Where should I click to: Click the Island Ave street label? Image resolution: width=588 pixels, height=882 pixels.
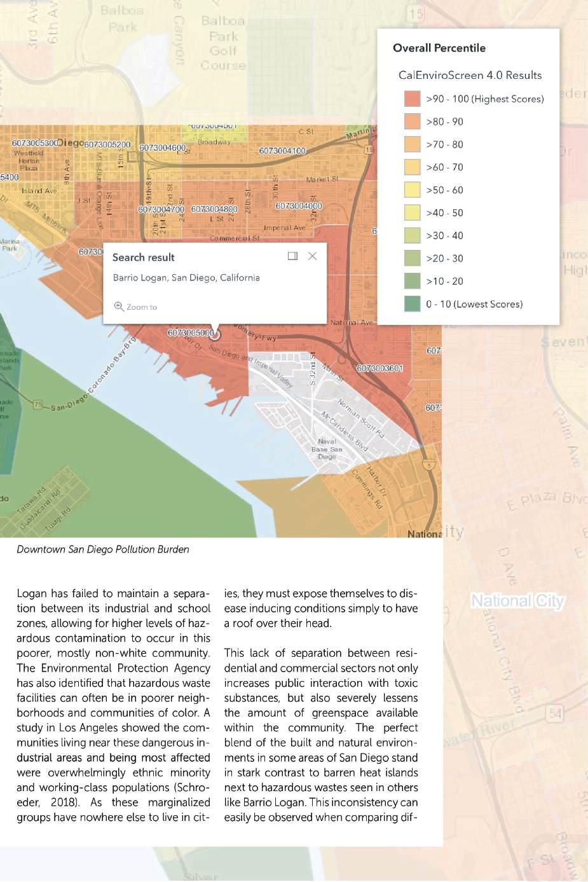coord(39,191)
